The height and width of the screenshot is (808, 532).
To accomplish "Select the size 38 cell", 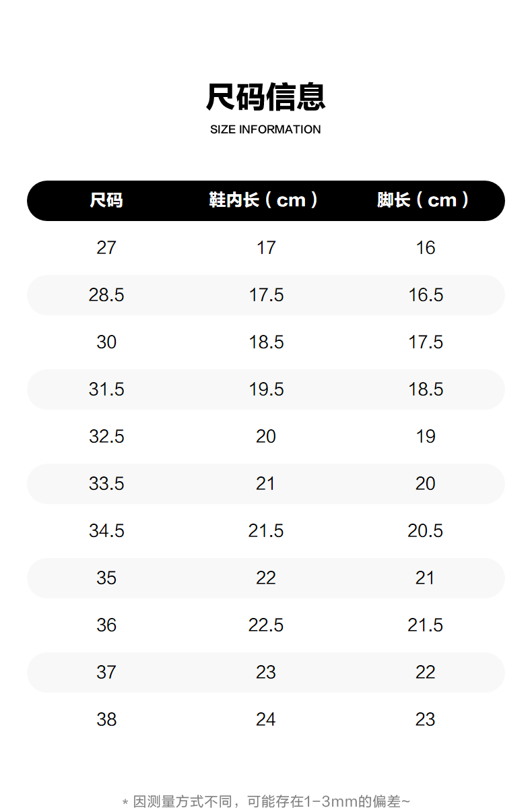I will [106, 720].
